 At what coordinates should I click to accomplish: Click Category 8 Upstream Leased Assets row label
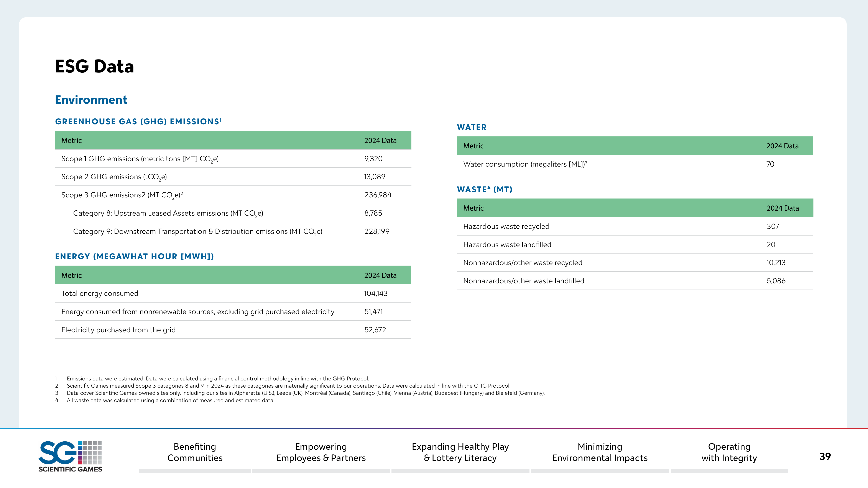click(x=168, y=213)
